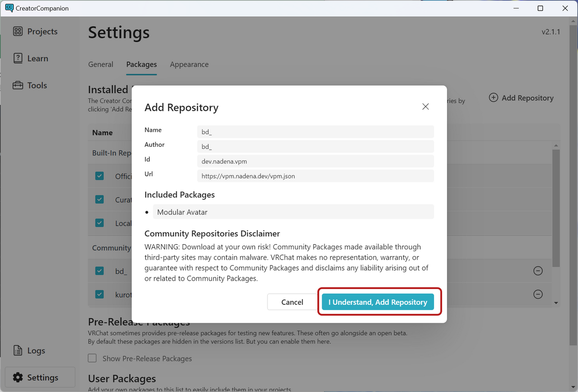
Task: Click the repository list scrollbar thumb
Action: (556, 207)
